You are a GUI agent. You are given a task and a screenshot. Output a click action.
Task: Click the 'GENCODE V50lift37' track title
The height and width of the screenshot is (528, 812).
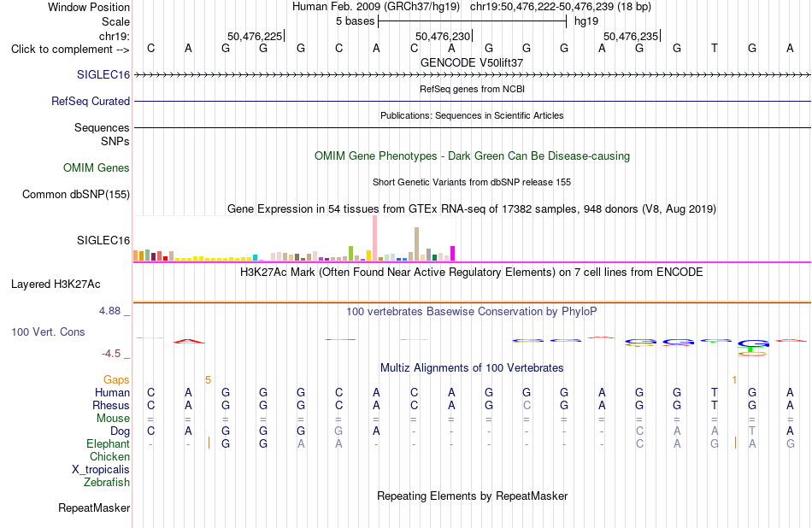pyautogui.click(x=472, y=62)
